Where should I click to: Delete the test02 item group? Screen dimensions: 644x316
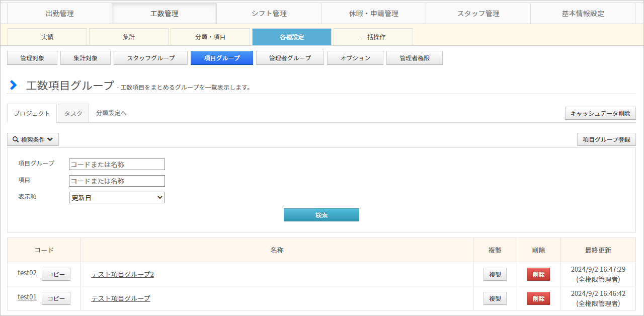tap(538, 274)
